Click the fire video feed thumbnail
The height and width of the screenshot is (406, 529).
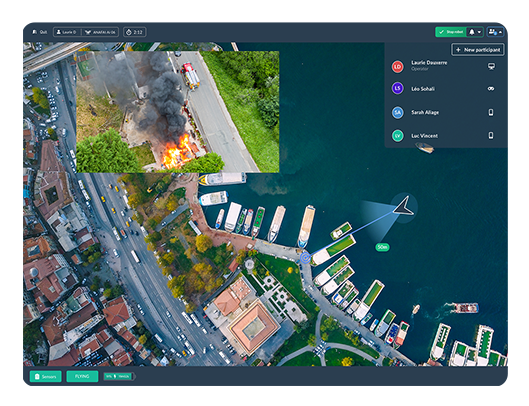178,112
